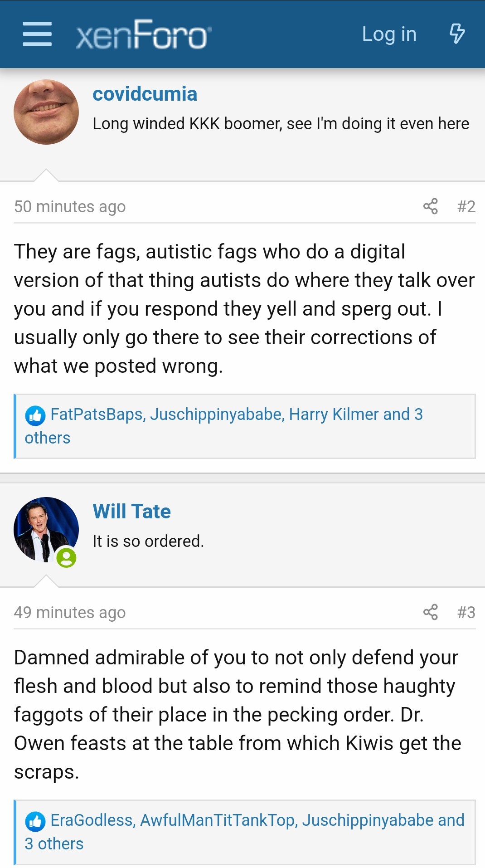Open Will Tate's avatar picture
Viewport: 485px width, 868px height.
click(x=46, y=530)
